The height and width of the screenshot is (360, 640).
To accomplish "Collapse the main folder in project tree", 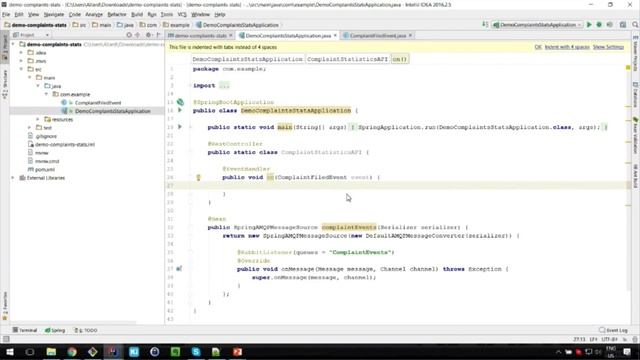I will pos(30,77).
